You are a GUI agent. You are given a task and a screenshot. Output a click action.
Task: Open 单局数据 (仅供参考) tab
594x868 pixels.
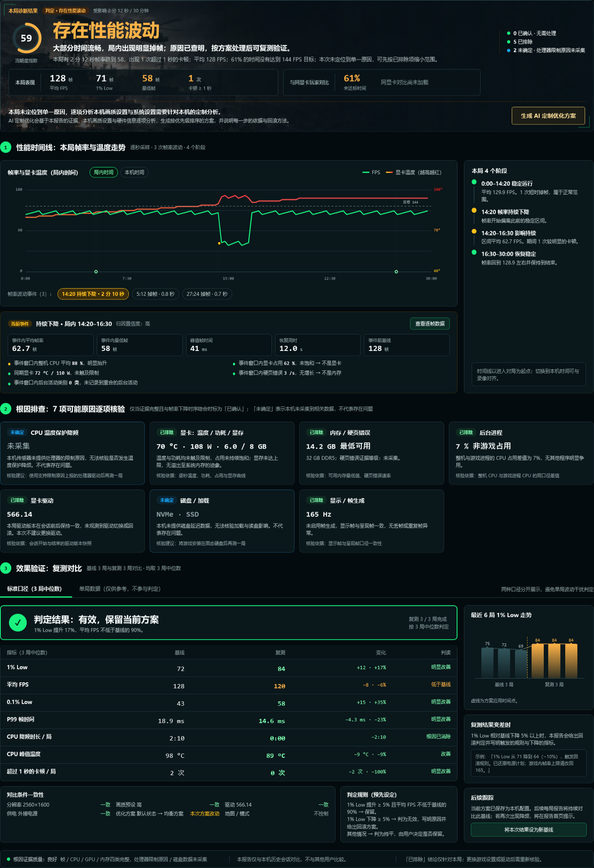click(120, 589)
